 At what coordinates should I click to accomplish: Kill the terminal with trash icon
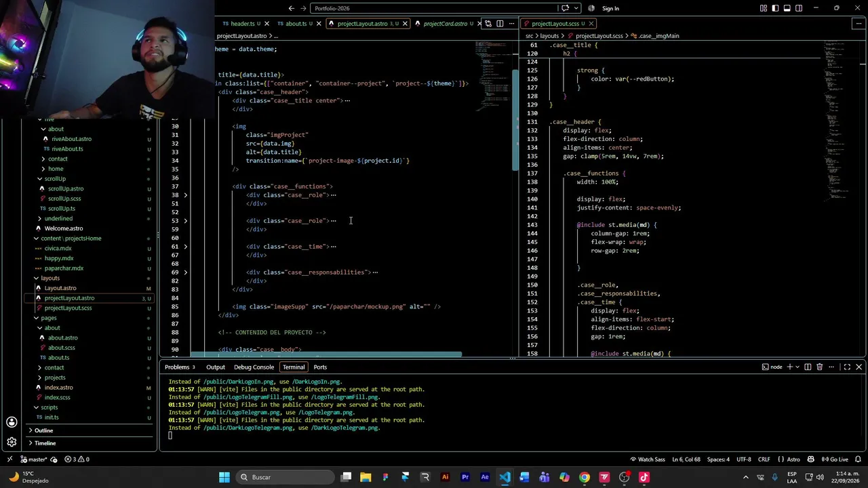point(819,367)
